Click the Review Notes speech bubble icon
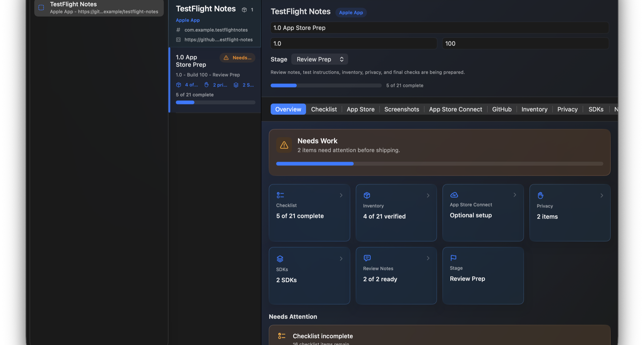 pyautogui.click(x=367, y=258)
